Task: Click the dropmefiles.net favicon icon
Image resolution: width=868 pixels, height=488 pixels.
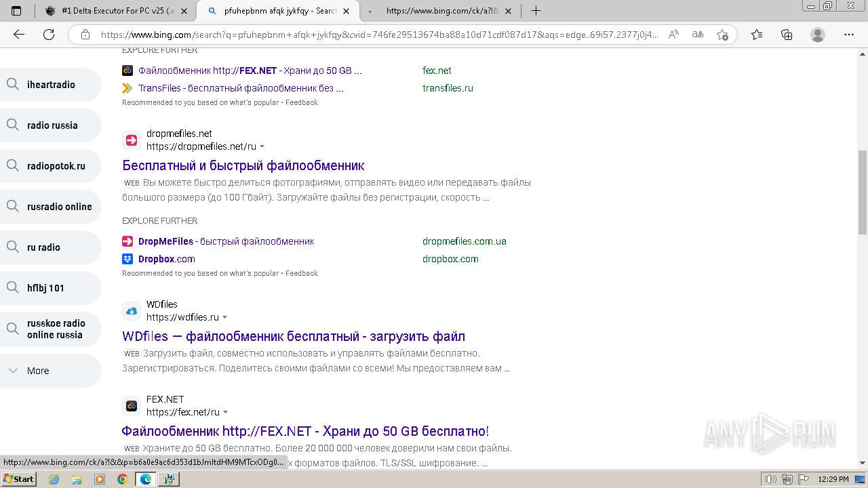Action: point(132,140)
